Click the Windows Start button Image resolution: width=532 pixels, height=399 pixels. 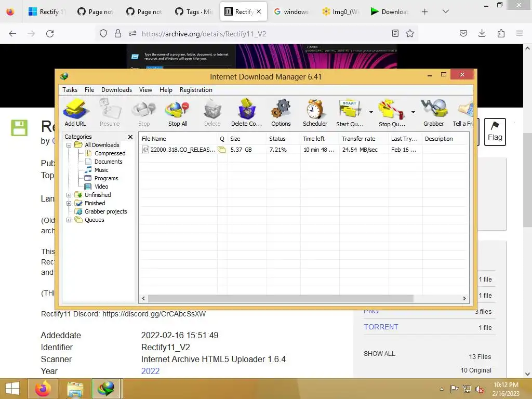(x=12, y=389)
